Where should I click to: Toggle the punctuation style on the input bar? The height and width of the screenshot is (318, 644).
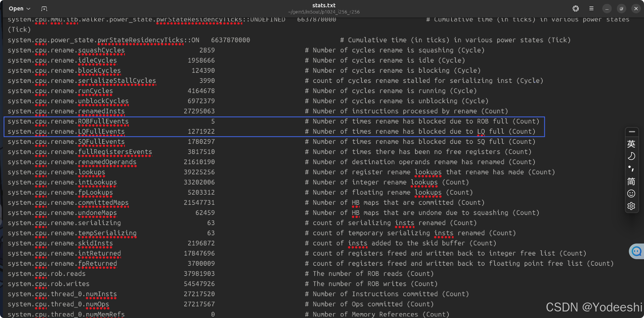pyautogui.click(x=631, y=169)
